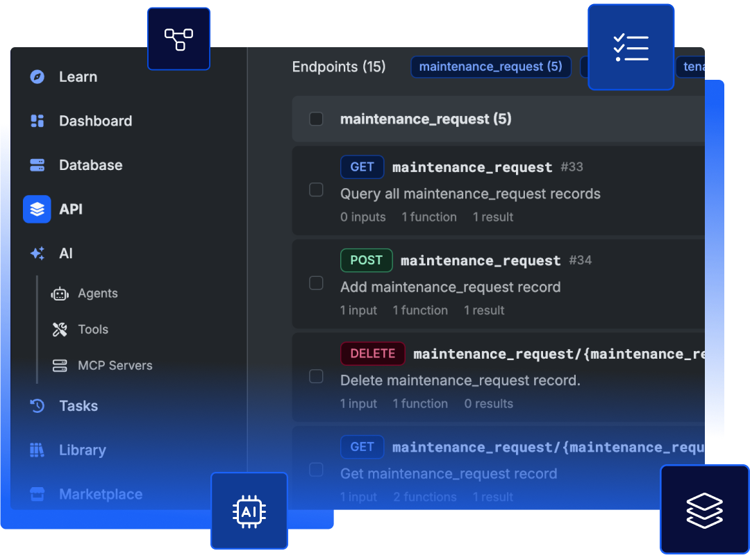This screenshot has width=750, height=560.
Task: Click the AI sparkle icon
Action: 37,253
